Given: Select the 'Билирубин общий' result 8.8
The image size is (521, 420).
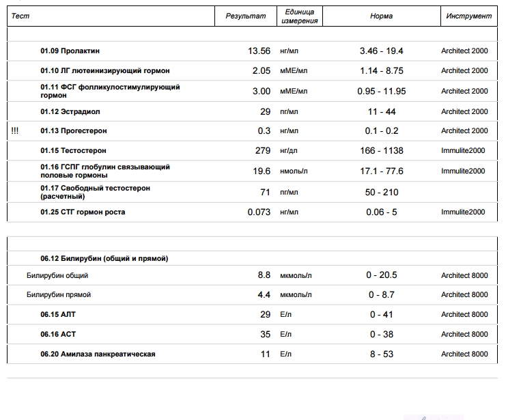Looking at the screenshot, I should click(x=264, y=275).
